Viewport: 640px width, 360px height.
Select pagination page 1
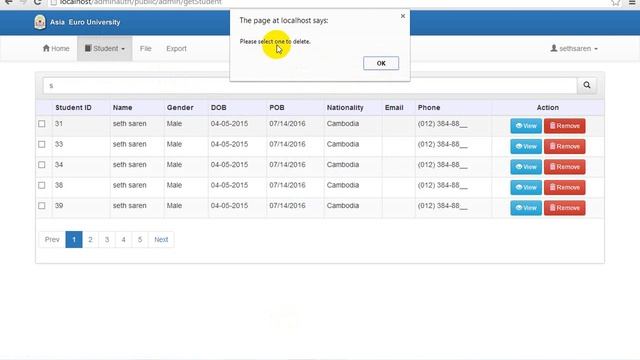pyautogui.click(x=74, y=240)
